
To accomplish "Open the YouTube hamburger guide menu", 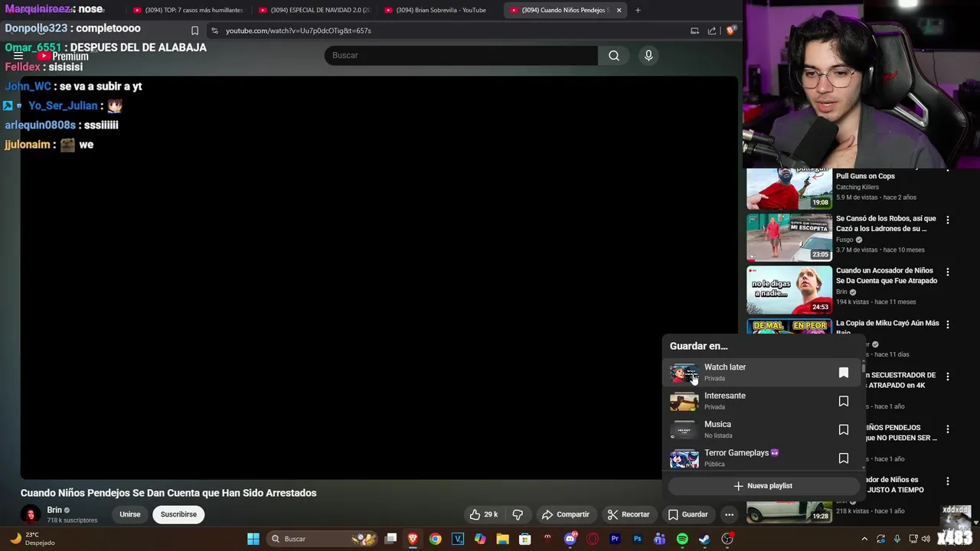I will coord(18,56).
